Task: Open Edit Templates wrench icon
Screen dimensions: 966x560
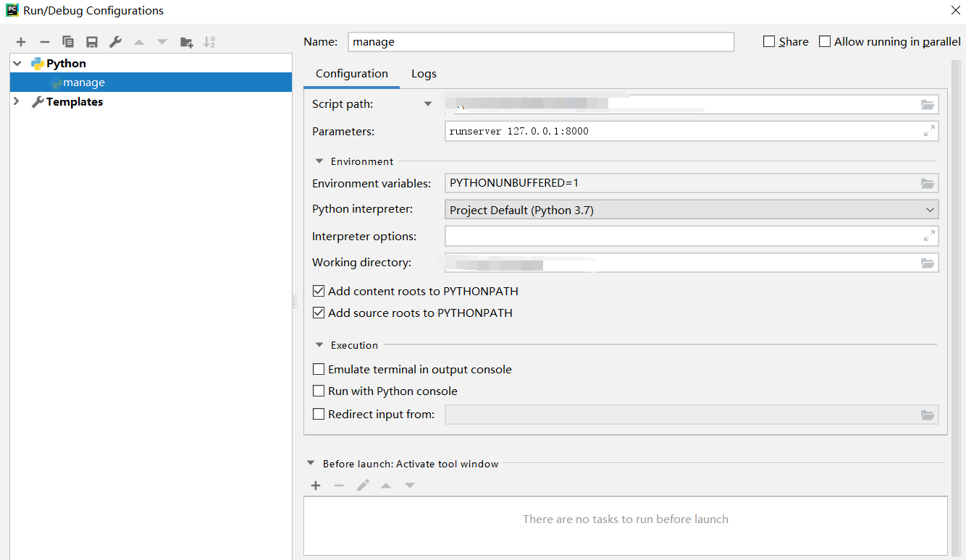Action: (115, 43)
